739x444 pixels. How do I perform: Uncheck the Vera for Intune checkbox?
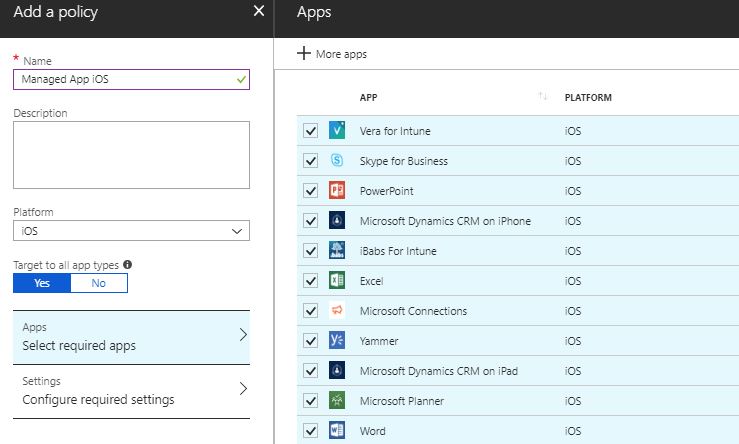point(311,131)
